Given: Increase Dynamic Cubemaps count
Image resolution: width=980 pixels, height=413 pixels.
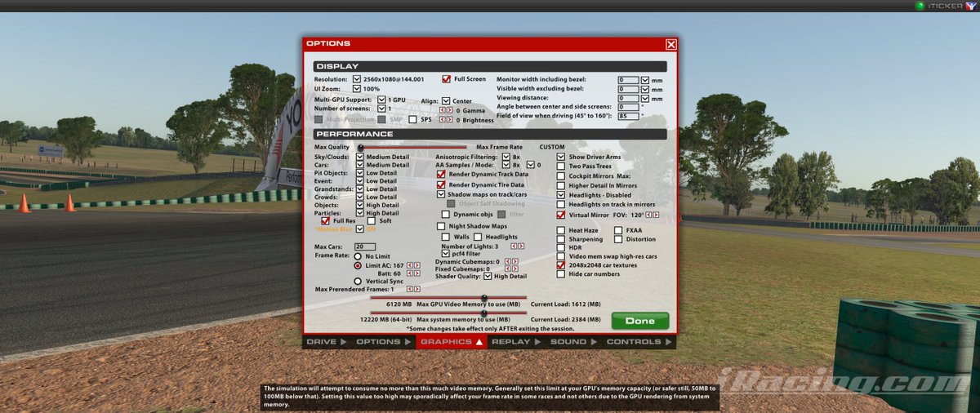Looking at the screenshot, I should click(x=514, y=262).
